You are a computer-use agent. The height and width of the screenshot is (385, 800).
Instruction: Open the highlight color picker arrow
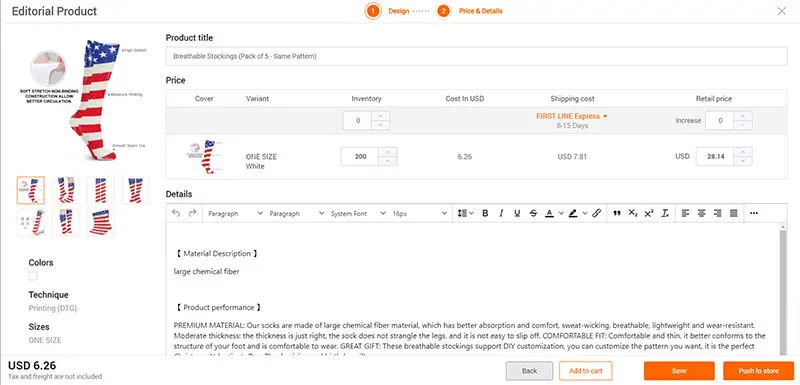[x=585, y=214]
